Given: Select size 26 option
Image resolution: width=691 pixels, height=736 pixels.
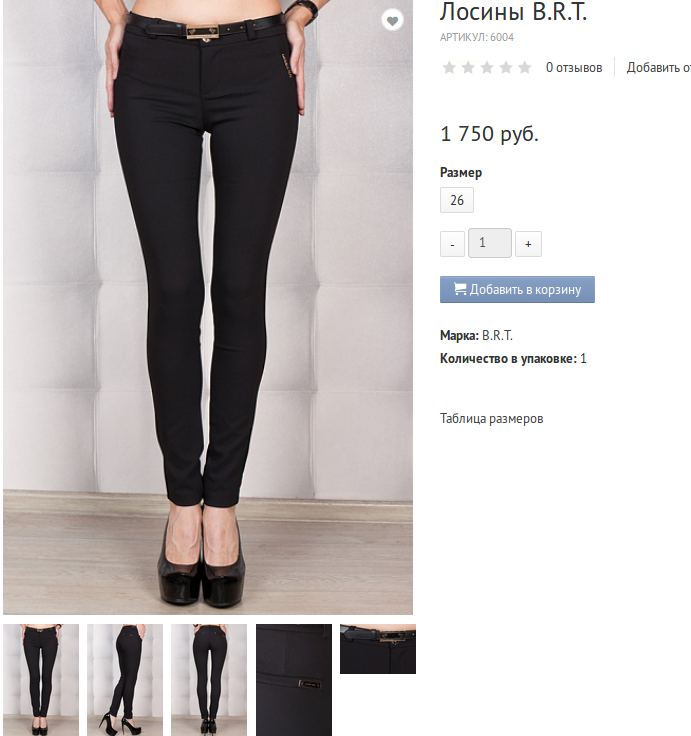Looking at the screenshot, I should pos(457,200).
